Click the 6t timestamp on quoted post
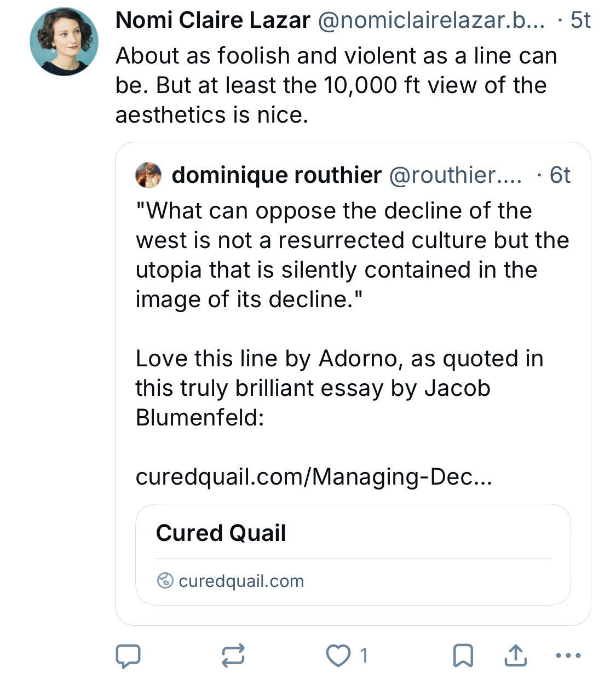 pos(560,175)
